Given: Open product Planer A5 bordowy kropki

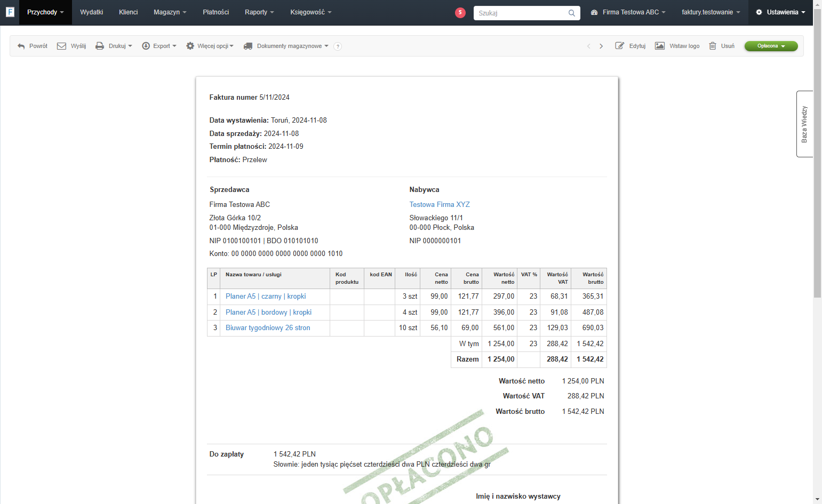Looking at the screenshot, I should [x=268, y=312].
